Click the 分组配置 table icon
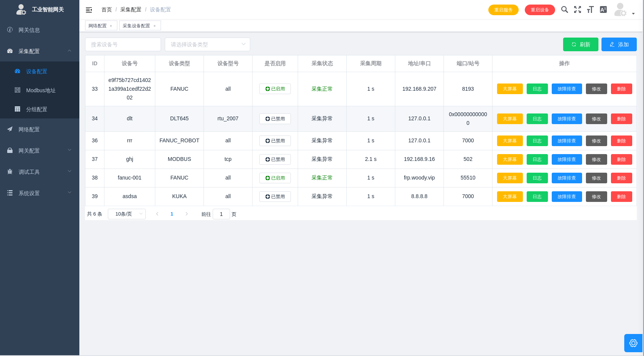Viewport: 644px width, 356px height. coord(17,109)
